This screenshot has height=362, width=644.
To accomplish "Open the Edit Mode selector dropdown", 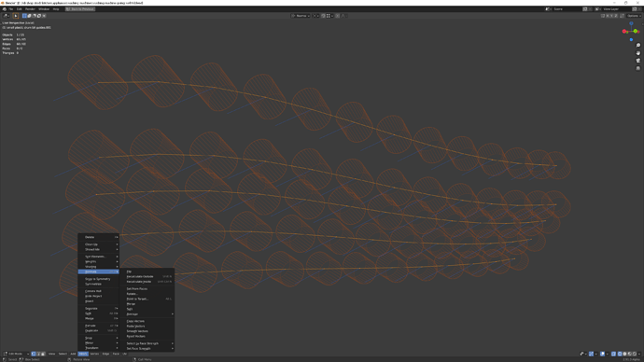I will [16, 354].
